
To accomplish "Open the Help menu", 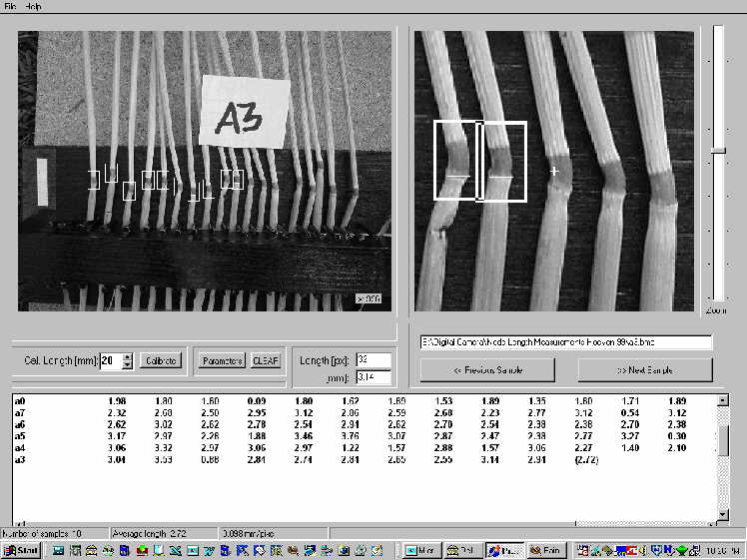I will pyautogui.click(x=34, y=7).
